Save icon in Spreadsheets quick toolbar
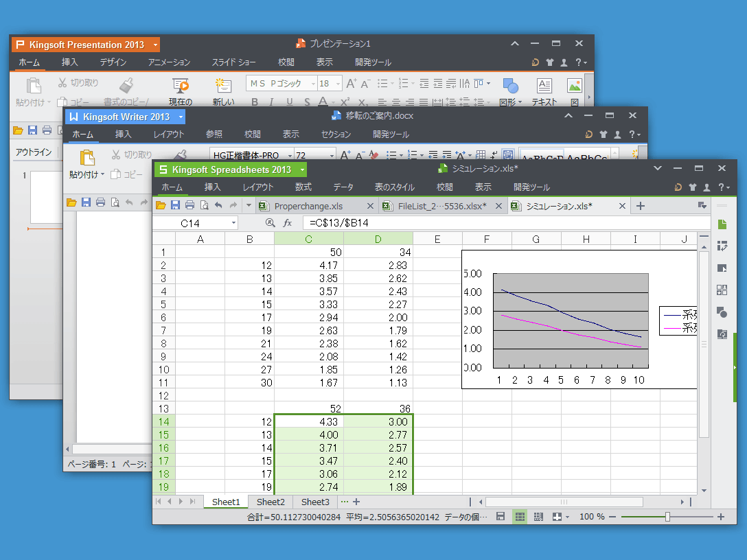 pyautogui.click(x=175, y=205)
